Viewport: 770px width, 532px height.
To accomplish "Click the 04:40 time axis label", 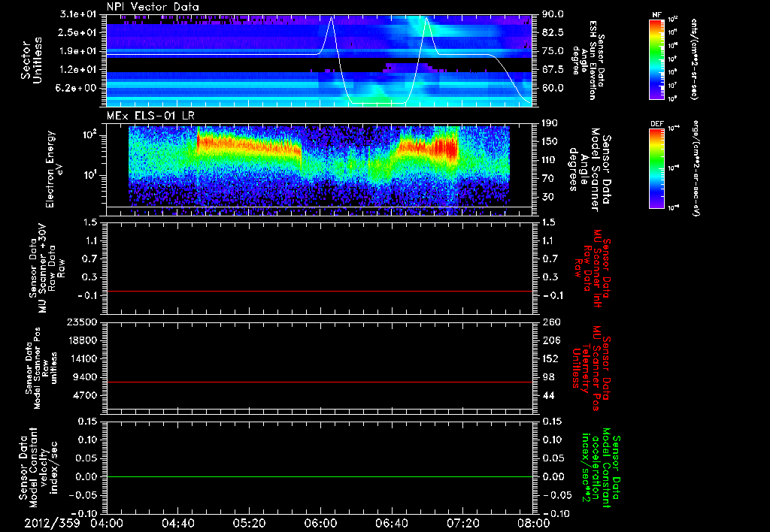I will tap(177, 522).
